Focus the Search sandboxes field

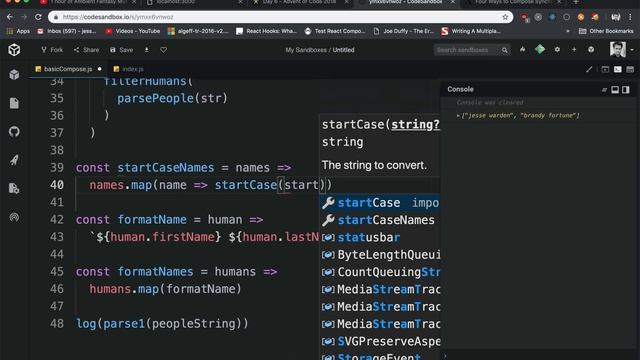point(467,50)
